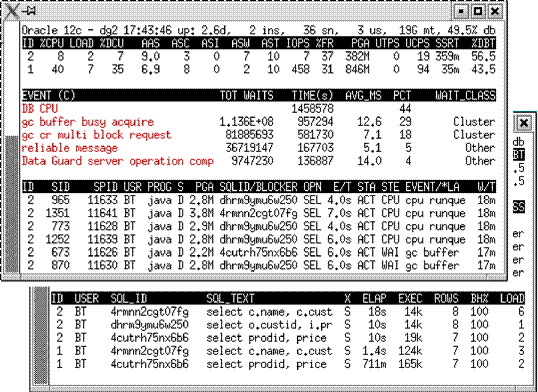The height and width of the screenshot is (392, 538).
Task: Click the 382M PGA value
Action: (x=357, y=56)
